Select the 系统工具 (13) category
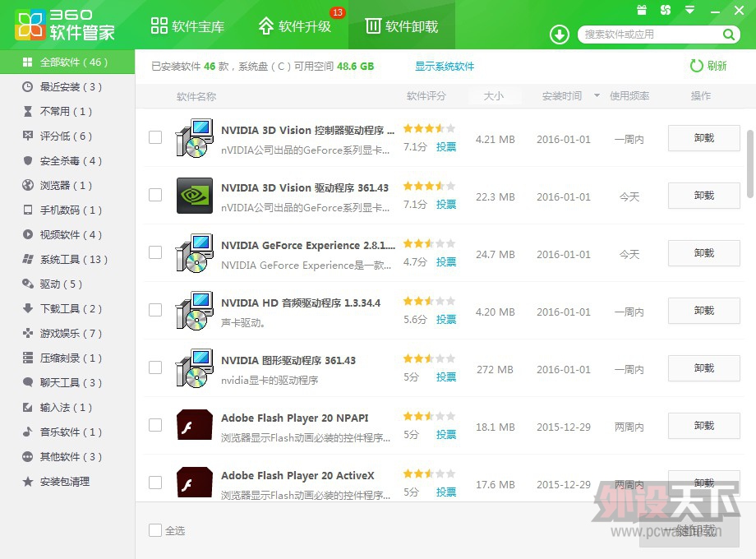This screenshot has height=559, width=756. [67, 259]
